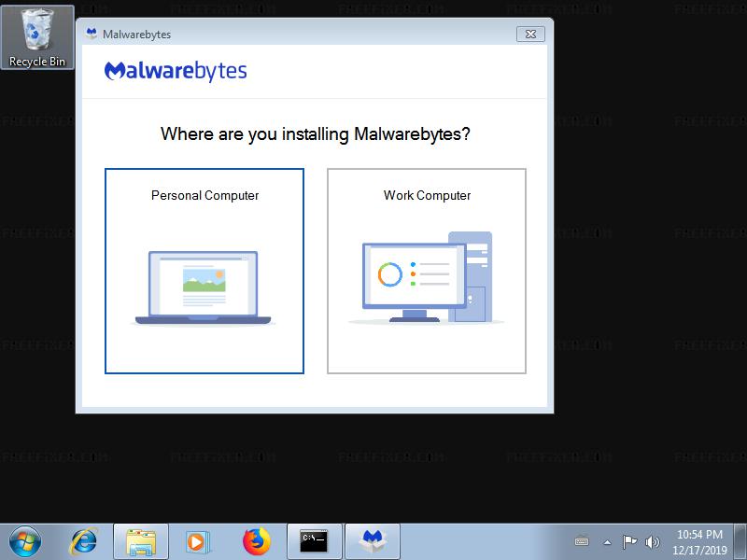Close the Malwarebytes installer window

click(x=530, y=35)
